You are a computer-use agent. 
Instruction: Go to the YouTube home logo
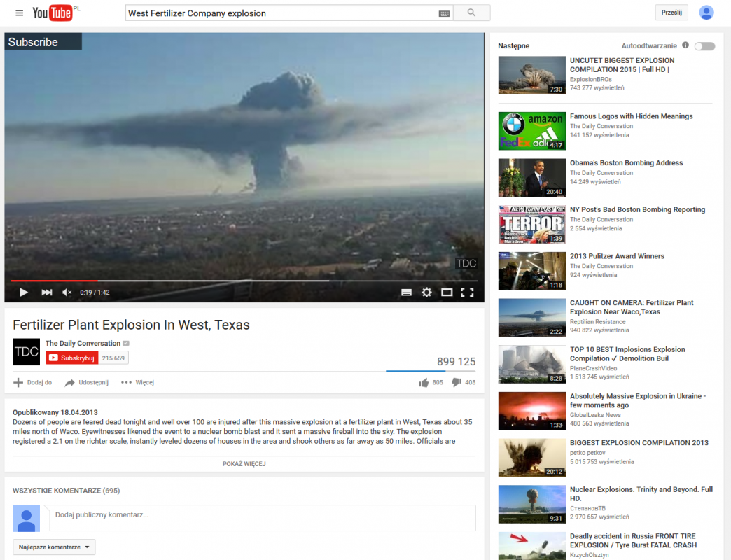[x=53, y=13]
